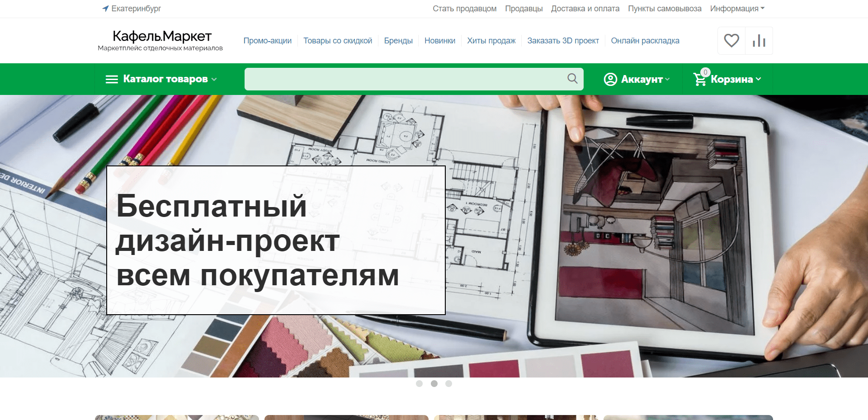Select the first banner slide dot
The image size is (868, 420).
pyautogui.click(x=419, y=383)
